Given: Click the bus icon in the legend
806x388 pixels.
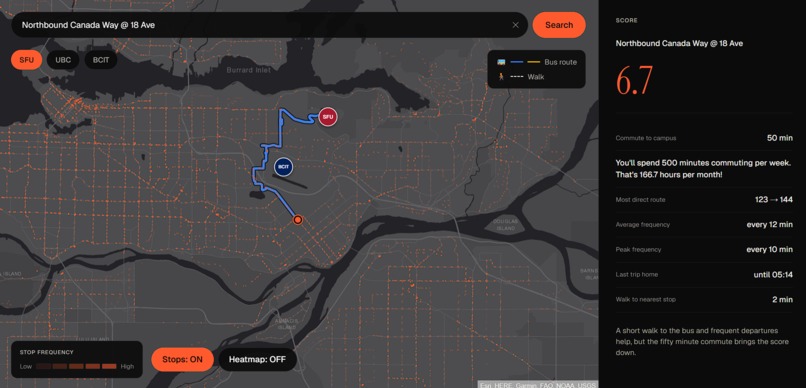Looking at the screenshot, I should [501, 62].
